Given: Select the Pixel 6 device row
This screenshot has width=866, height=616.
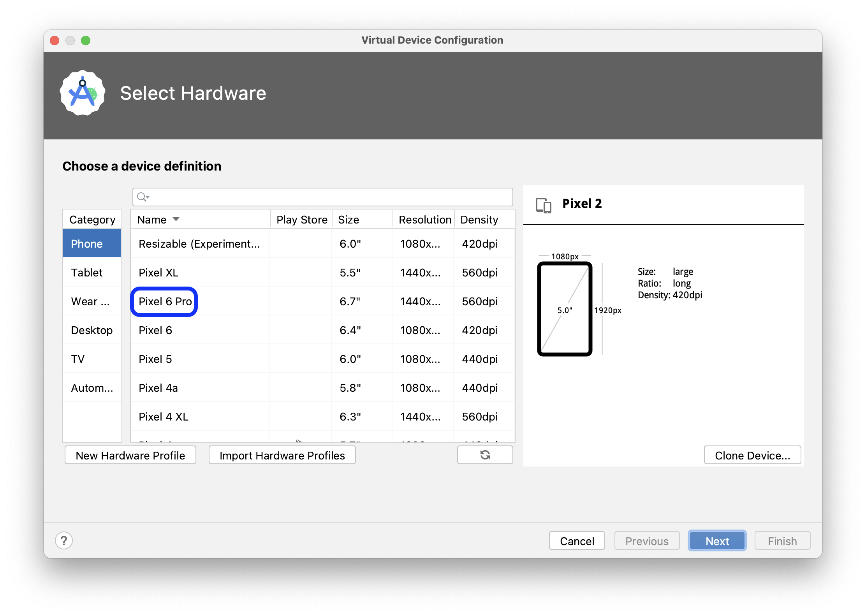Looking at the screenshot, I should [x=323, y=330].
